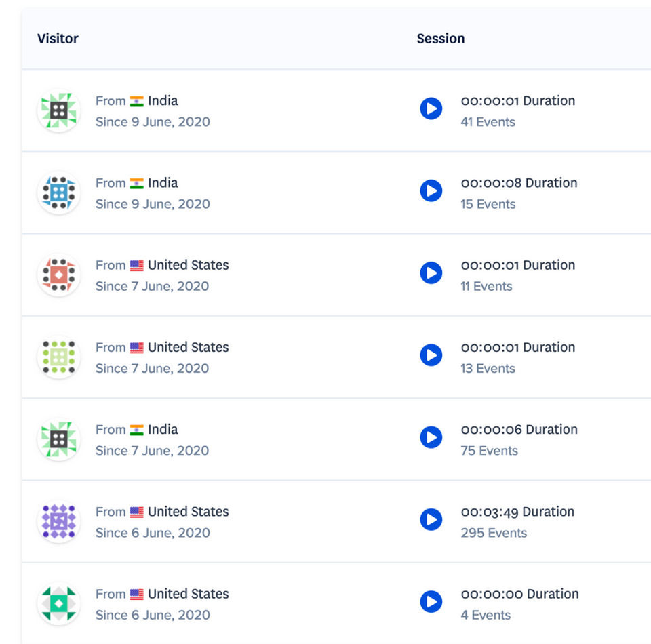Play the 15 Events session recording
Screen dimensions: 651x644
[431, 190]
